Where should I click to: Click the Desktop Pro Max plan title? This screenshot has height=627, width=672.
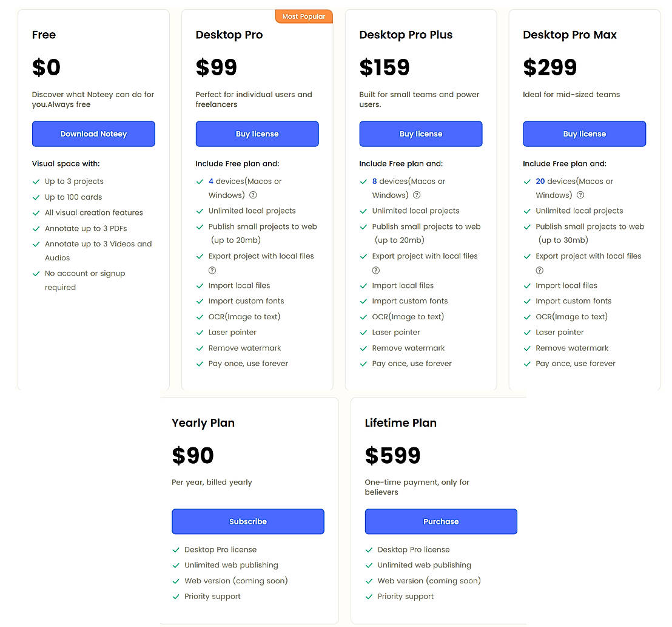click(x=570, y=35)
